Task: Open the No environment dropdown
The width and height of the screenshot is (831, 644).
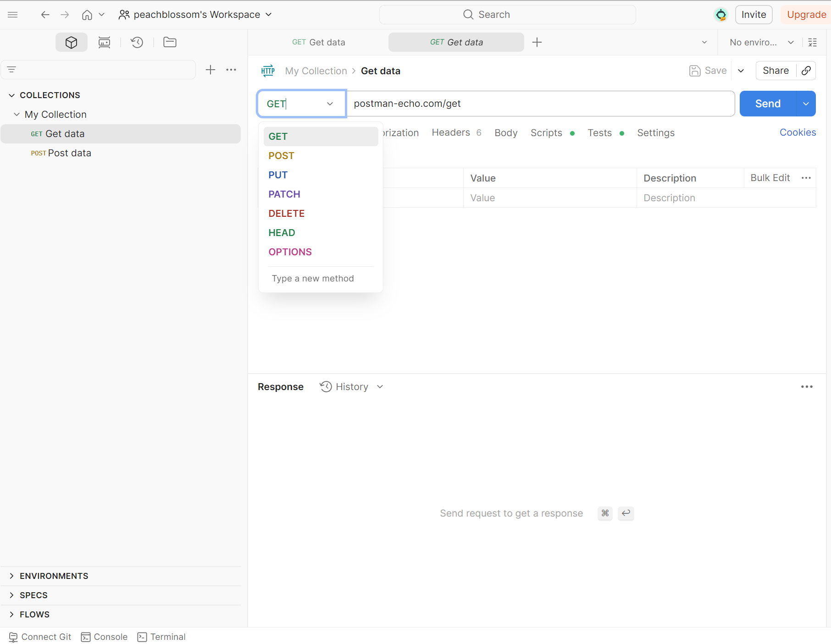Action: tap(762, 42)
